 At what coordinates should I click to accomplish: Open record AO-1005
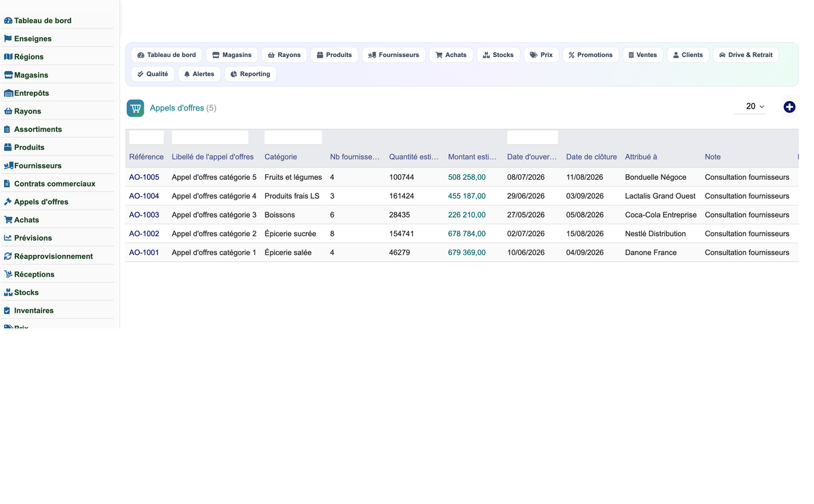[x=144, y=177]
